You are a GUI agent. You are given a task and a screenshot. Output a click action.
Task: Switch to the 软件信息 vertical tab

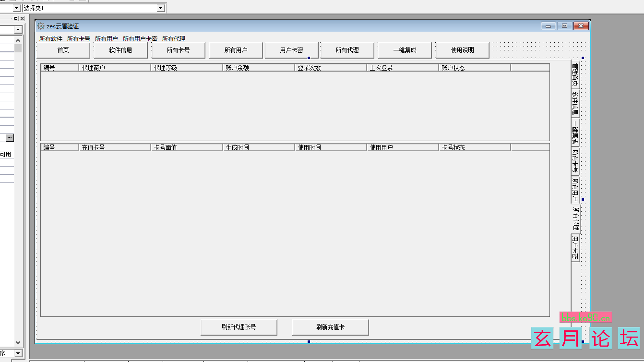coord(575,104)
